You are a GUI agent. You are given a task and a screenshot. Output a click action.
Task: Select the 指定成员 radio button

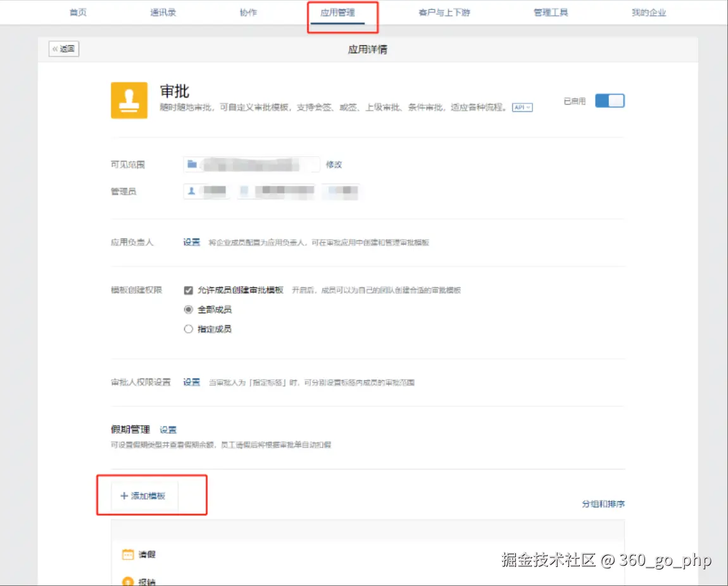point(188,329)
